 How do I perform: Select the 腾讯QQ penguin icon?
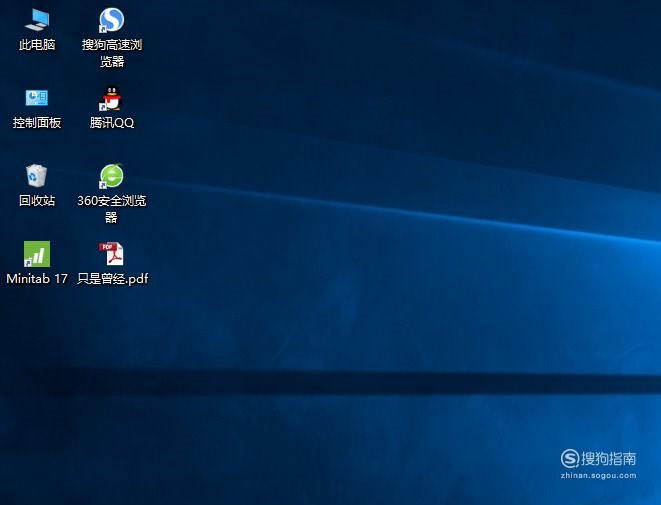point(111,98)
